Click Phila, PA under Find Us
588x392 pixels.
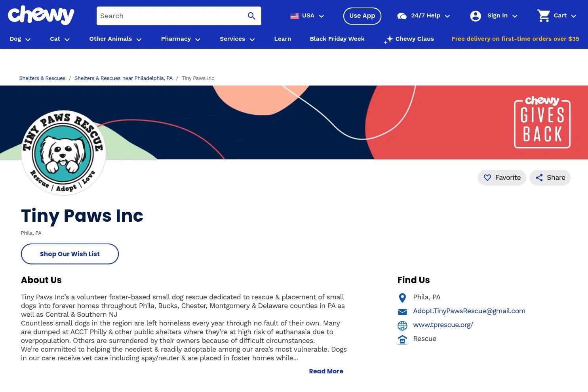coord(427,297)
